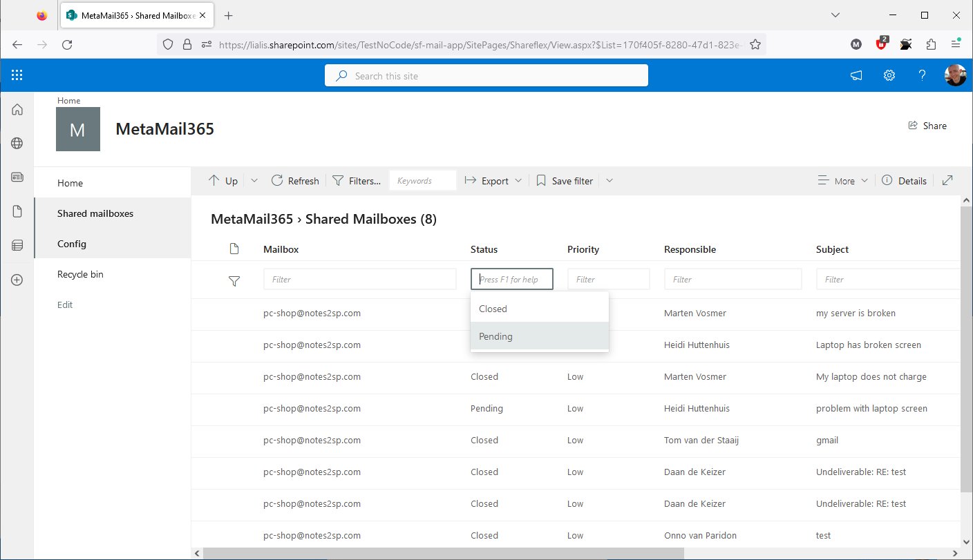Screen dimensions: 973x560
Task: Toggle full screen expand icon
Action: click(x=947, y=180)
